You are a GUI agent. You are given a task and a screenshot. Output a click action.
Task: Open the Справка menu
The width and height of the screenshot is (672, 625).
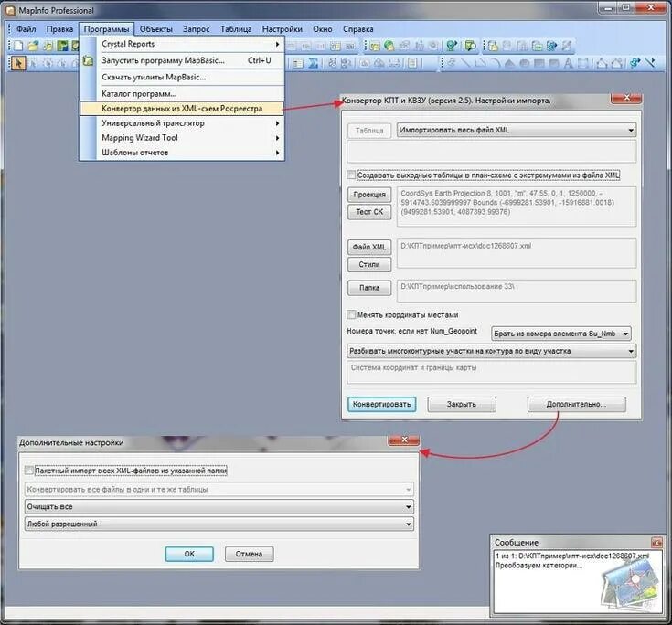pyautogui.click(x=357, y=29)
